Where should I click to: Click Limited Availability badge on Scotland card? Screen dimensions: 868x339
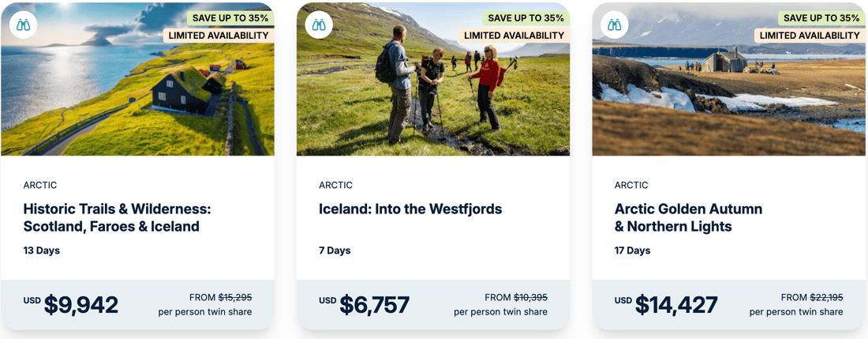click(x=219, y=36)
